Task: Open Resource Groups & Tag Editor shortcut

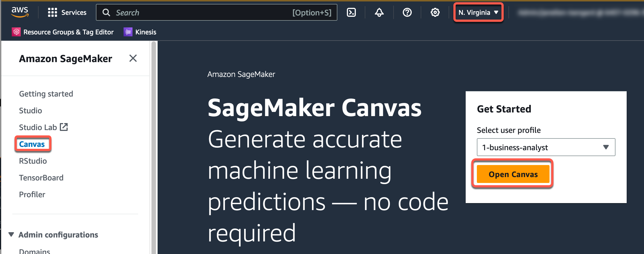Action: tap(63, 32)
